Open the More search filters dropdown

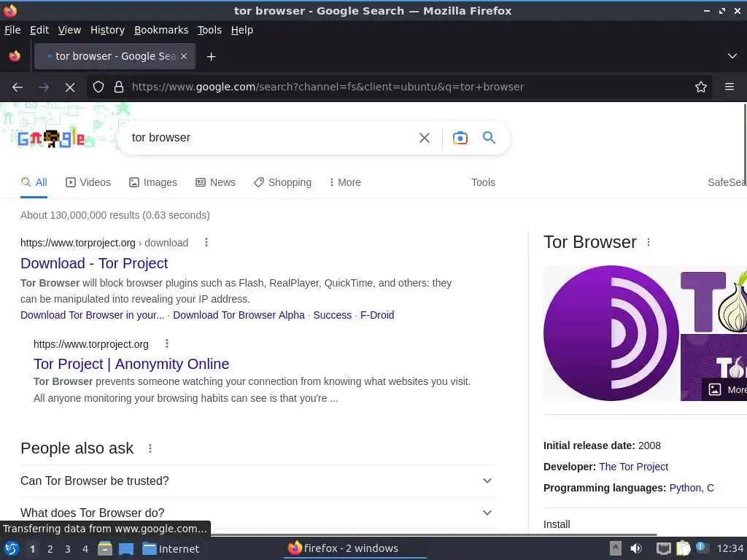pyautogui.click(x=345, y=182)
